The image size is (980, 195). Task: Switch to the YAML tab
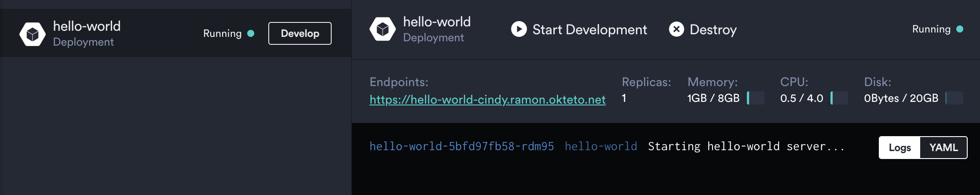coord(943,148)
